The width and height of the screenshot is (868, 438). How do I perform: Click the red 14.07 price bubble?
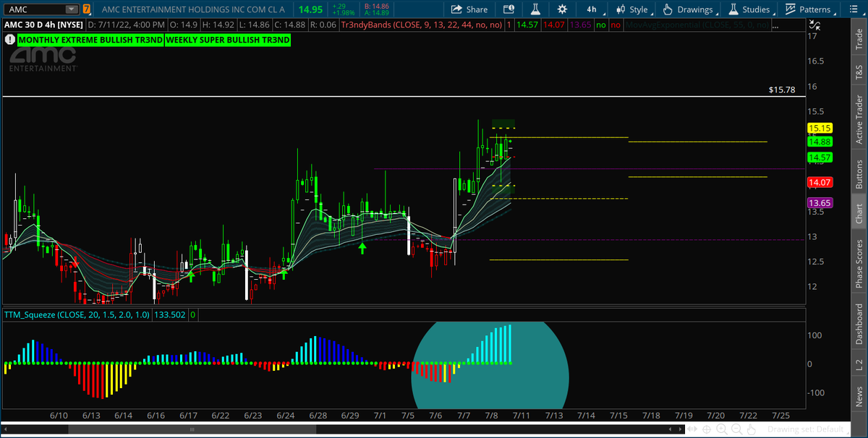coord(819,182)
